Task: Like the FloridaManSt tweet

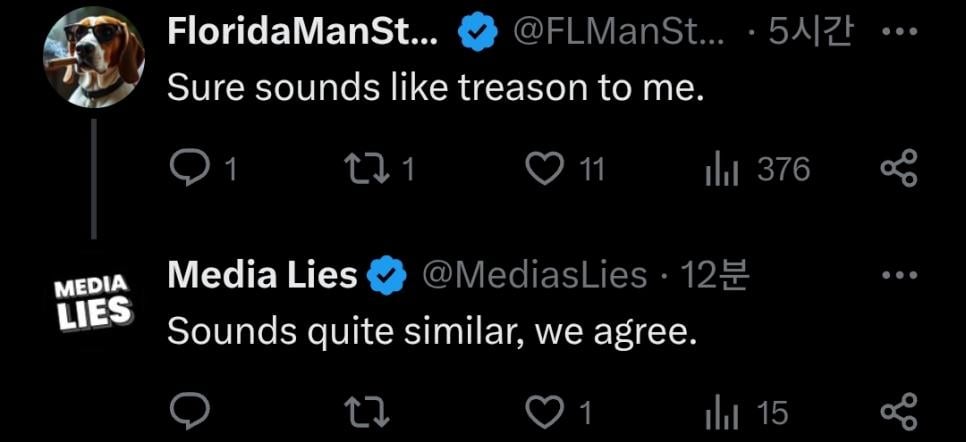Action: [545, 170]
